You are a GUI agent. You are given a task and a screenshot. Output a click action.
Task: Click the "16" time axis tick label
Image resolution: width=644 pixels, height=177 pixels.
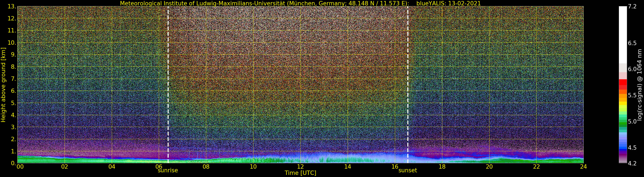395,167
